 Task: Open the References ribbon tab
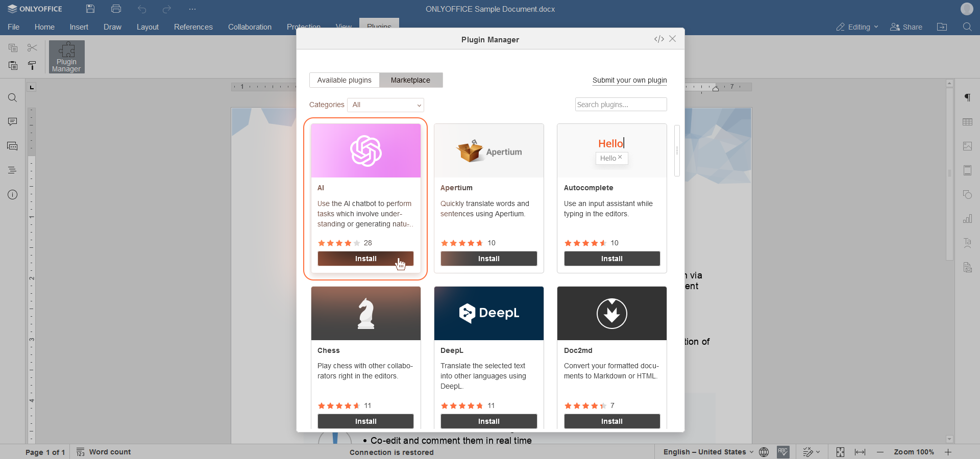click(193, 27)
